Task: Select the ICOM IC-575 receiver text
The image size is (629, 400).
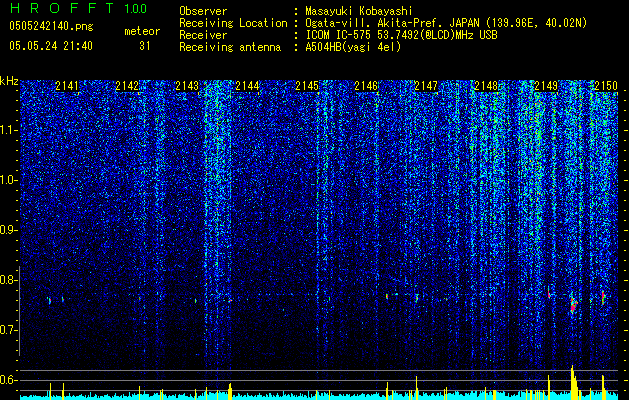Action: pyautogui.click(x=401, y=35)
